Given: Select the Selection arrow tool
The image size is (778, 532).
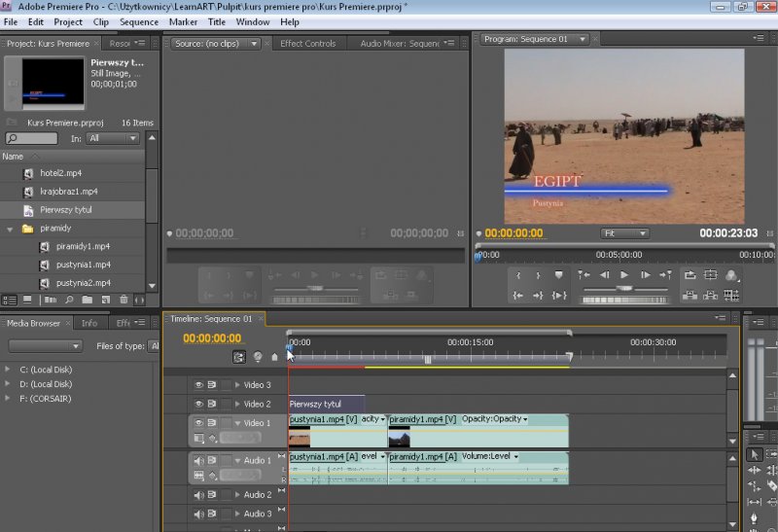Looking at the screenshot, I should tap(755, 454).
